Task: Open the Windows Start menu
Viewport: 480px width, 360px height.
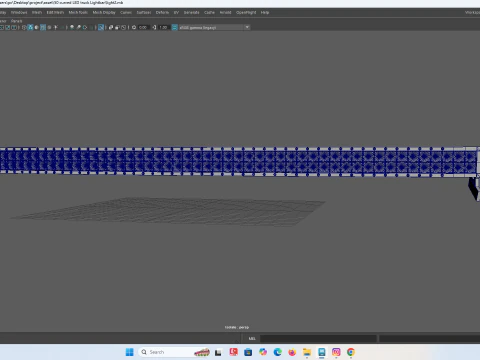Action: click(x=129, y=352)
